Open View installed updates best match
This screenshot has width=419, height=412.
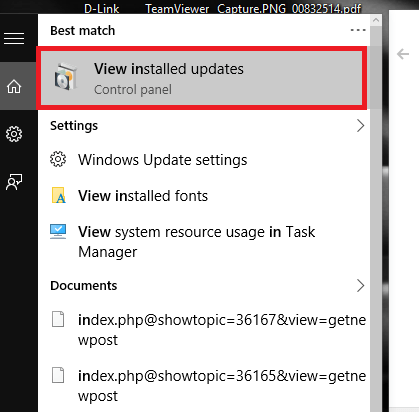[x=201, y=78]
